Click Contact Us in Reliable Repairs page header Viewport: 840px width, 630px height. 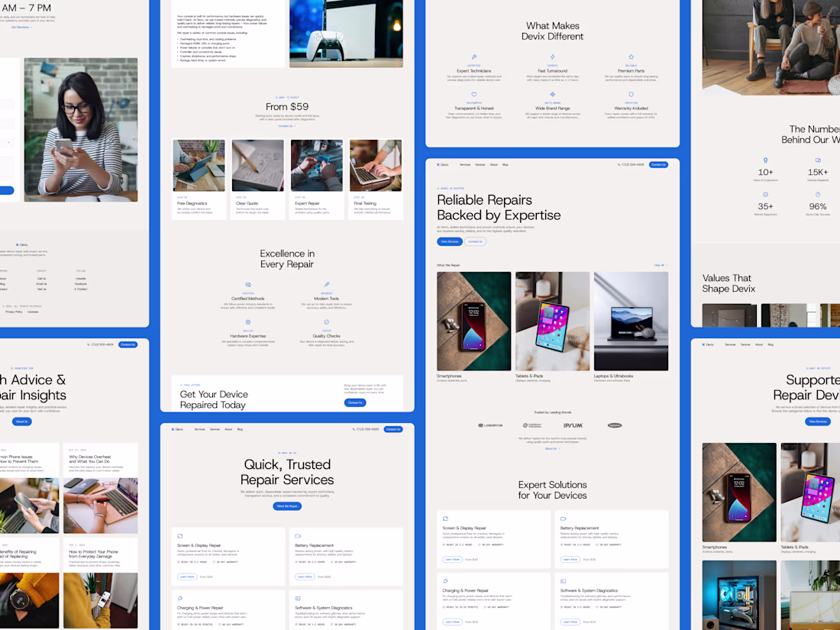658,164
